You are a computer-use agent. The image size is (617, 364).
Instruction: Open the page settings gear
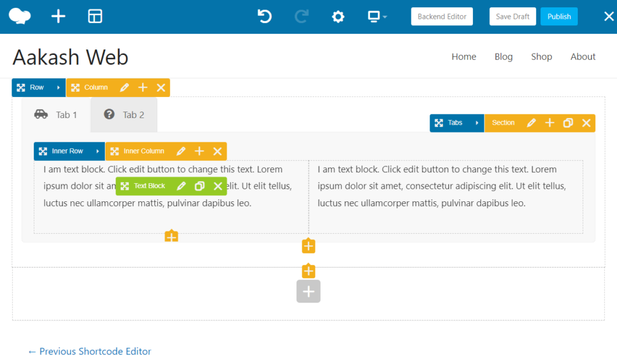pos(338,16)
